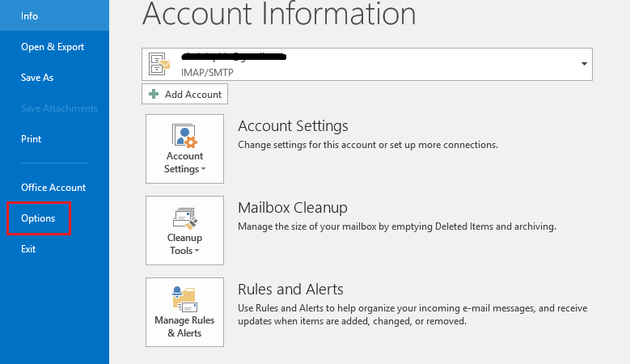Click the Add Account button
The image size is (630, 364).
185,94
